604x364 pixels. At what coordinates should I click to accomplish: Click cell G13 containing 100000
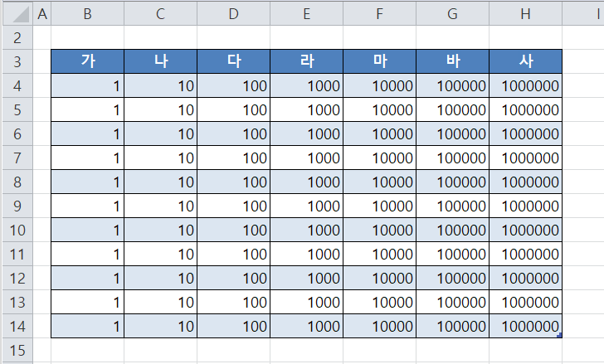tap(453, 302)
